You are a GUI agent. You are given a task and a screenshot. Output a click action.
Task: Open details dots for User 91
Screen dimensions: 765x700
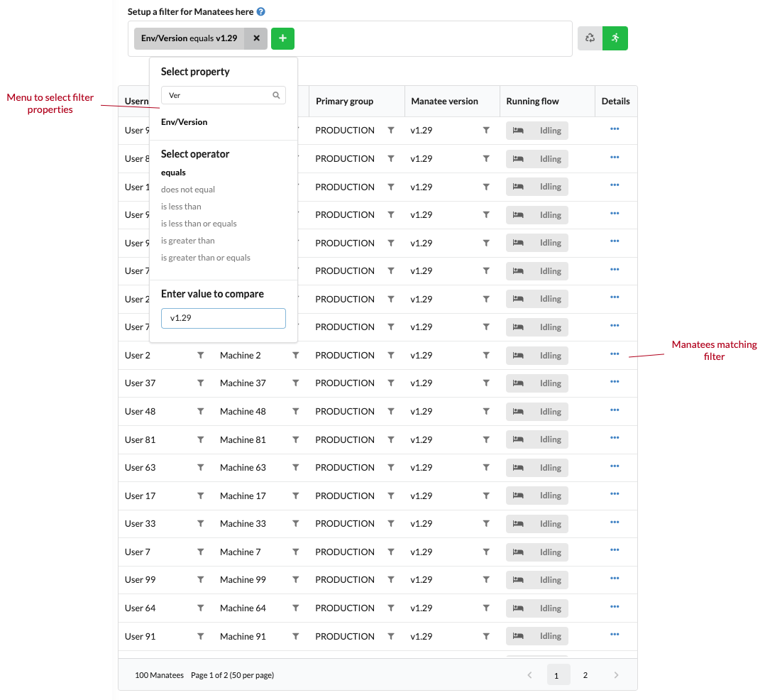click(x=615, y=635)
